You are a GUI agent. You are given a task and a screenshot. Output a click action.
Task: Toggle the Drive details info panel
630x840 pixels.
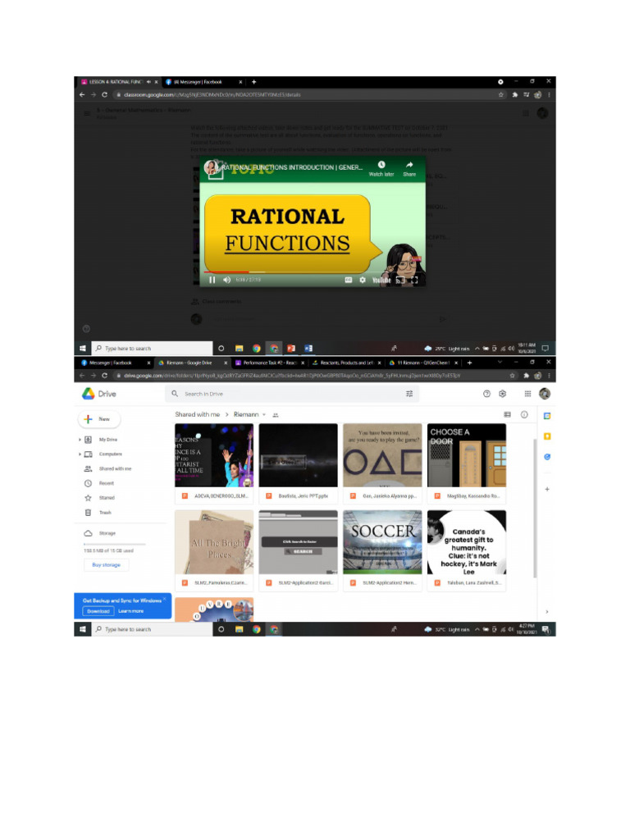click(x=524, y=414)
